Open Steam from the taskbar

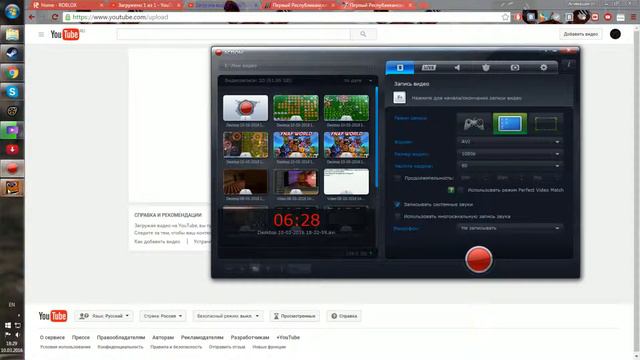click(x=12, y=54)
